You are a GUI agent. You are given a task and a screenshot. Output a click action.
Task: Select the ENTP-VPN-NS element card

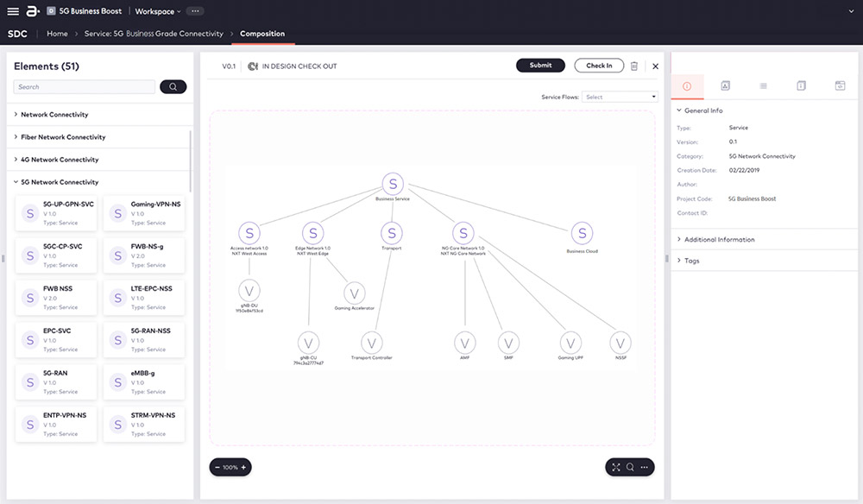56,425
